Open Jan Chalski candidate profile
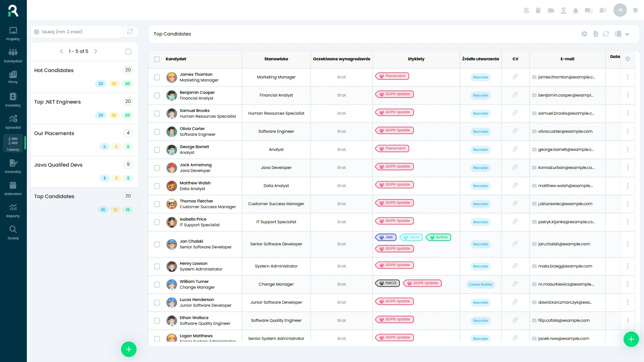The image size is (644, 362). [x=191, y=241]
